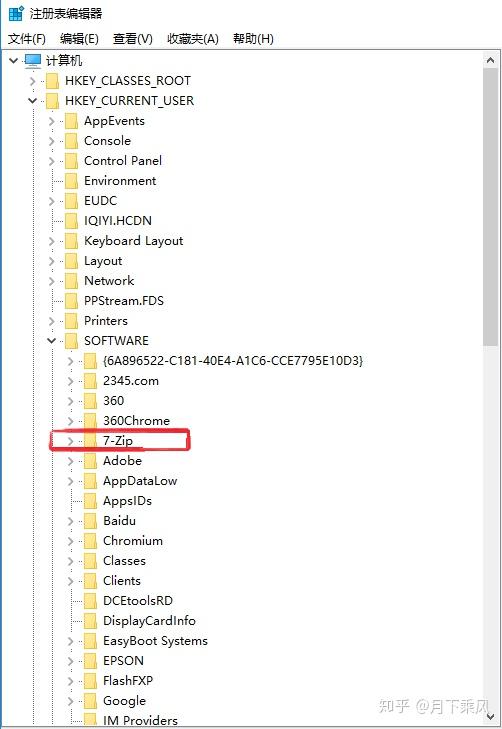
Task: Select the AppEvents key label
Action: (x=114, y=121)
